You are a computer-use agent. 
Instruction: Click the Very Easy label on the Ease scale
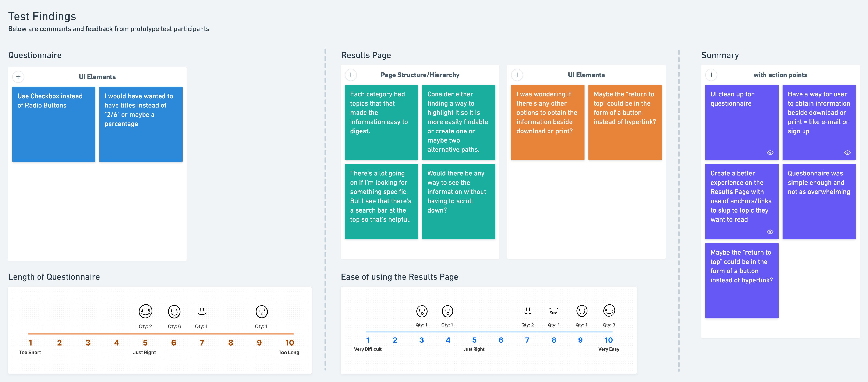[609, 349]
